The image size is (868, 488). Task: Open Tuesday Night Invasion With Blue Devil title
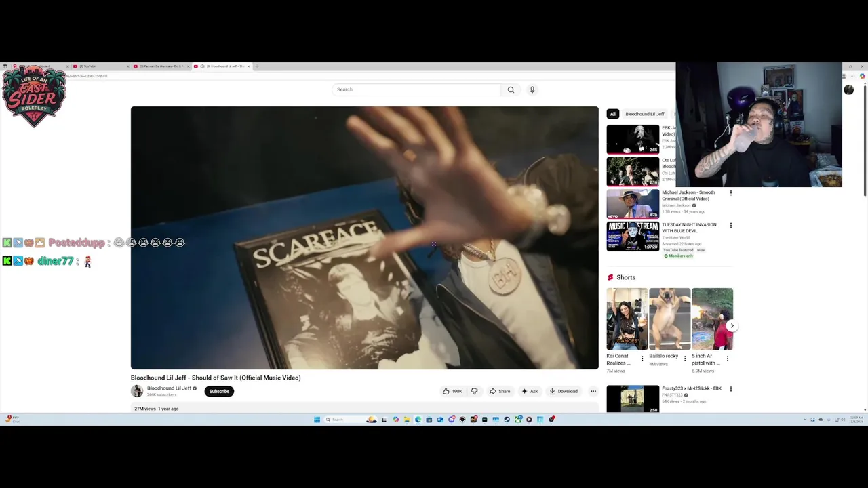coord(689,228)
